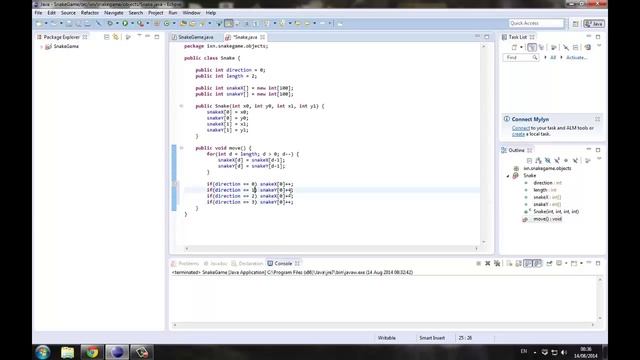The image size is (640, 360).
Task: Open Task List view menu triangle
Action: pyautogui.click(x=599, y=46)
